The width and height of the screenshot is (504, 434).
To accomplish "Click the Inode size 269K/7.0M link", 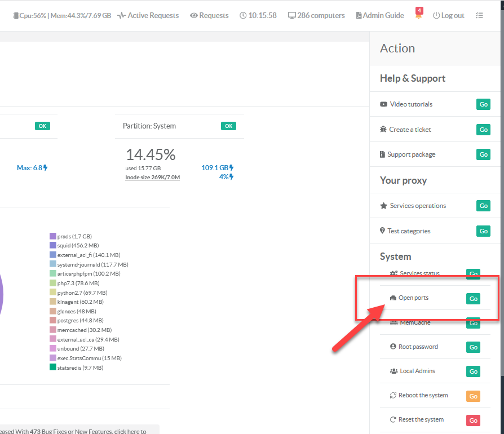I will (x=152, y=178).
